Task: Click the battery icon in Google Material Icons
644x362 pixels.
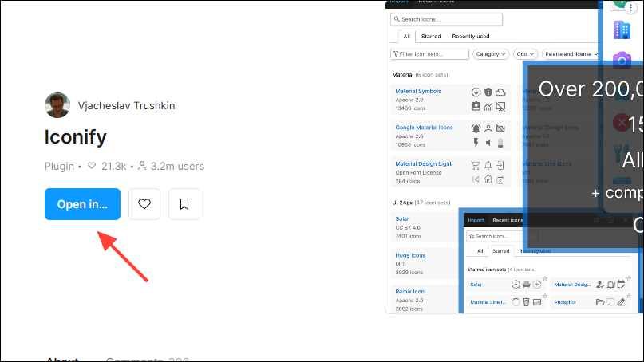Action: [x=500, y=143]
